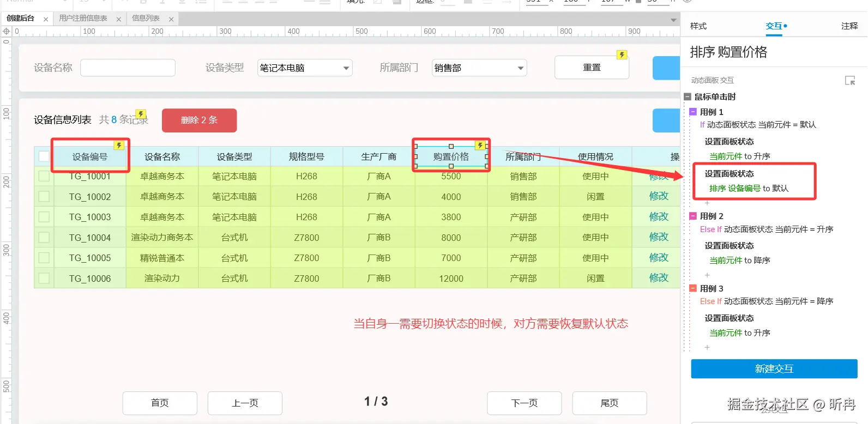Click the 上一页 pagination button
This screenshot has width=868, height=424.
[x=245, y=403]
